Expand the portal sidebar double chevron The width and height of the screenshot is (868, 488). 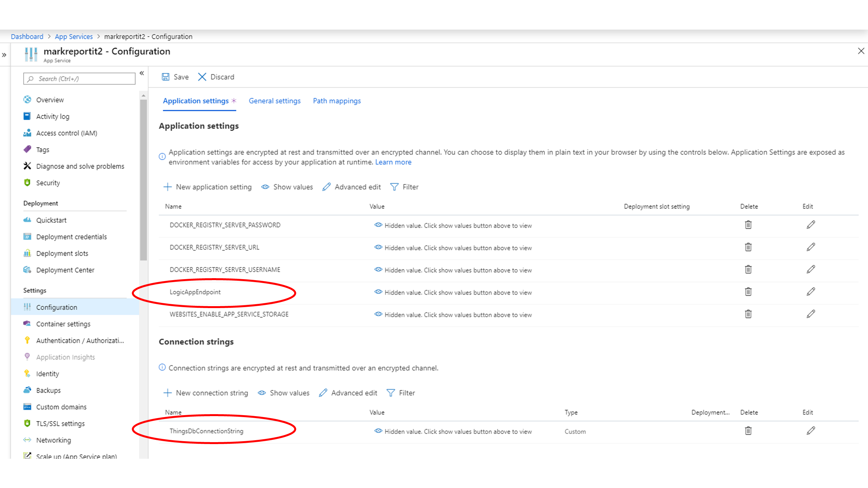[4, 55]
